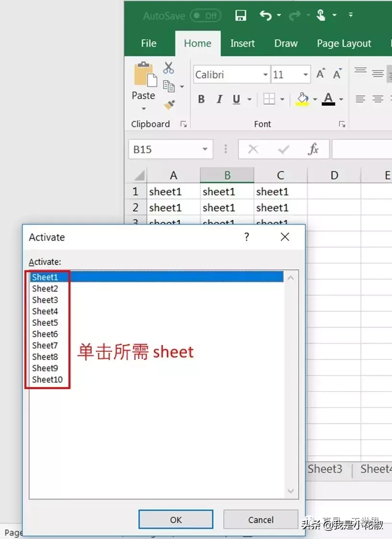Viewport: 392px width, 539px height.
Task: Open the Touch/Mouse mode dropdown arrow
Action: 334,15
